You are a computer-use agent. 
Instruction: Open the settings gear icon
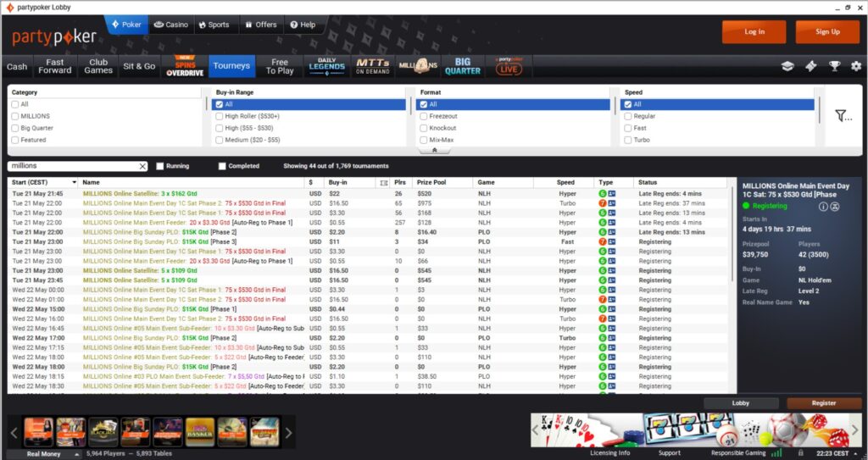(x=856, y=66)
